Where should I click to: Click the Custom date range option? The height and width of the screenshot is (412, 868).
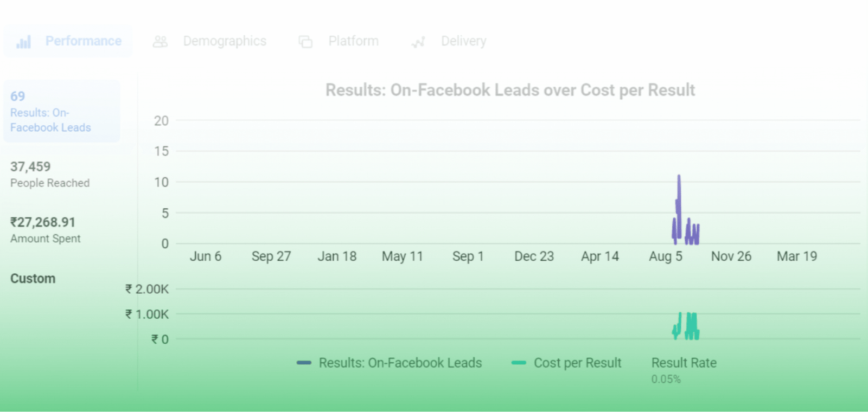(33, 278)
